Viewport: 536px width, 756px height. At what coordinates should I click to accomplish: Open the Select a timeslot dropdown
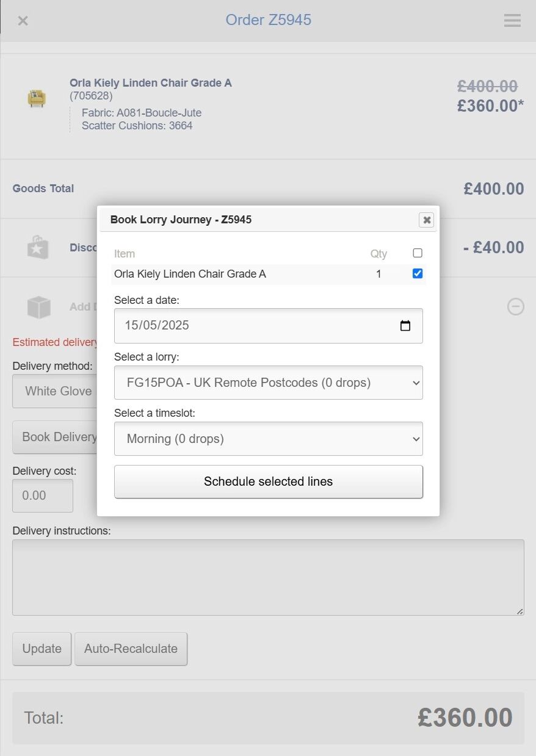pyautogui.click(x=268, y=439)
